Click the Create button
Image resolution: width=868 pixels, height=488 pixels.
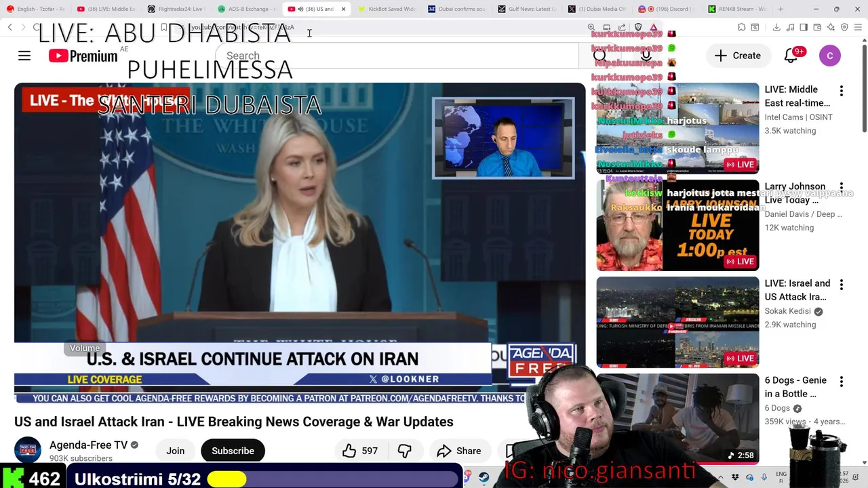pyautogui.click(x=738, y=56)
